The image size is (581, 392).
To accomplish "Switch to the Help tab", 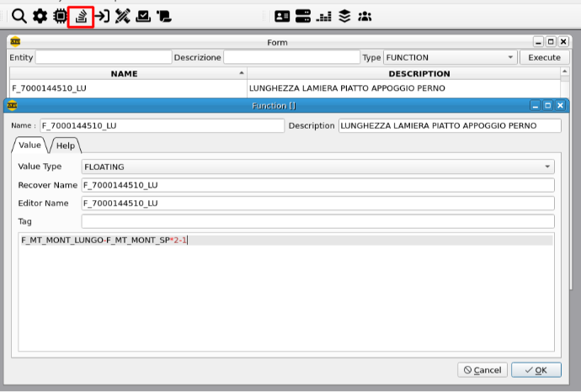I will [x=66, y=146].
